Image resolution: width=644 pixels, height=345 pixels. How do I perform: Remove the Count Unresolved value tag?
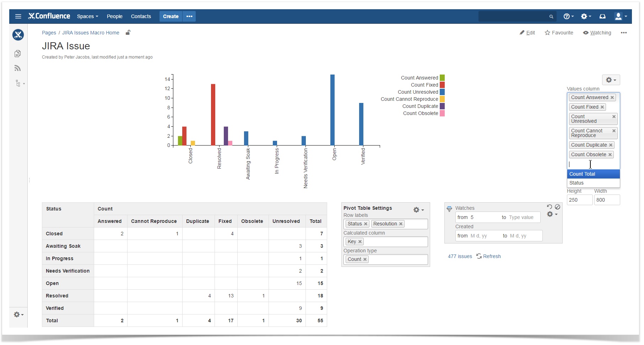[614, 116]
